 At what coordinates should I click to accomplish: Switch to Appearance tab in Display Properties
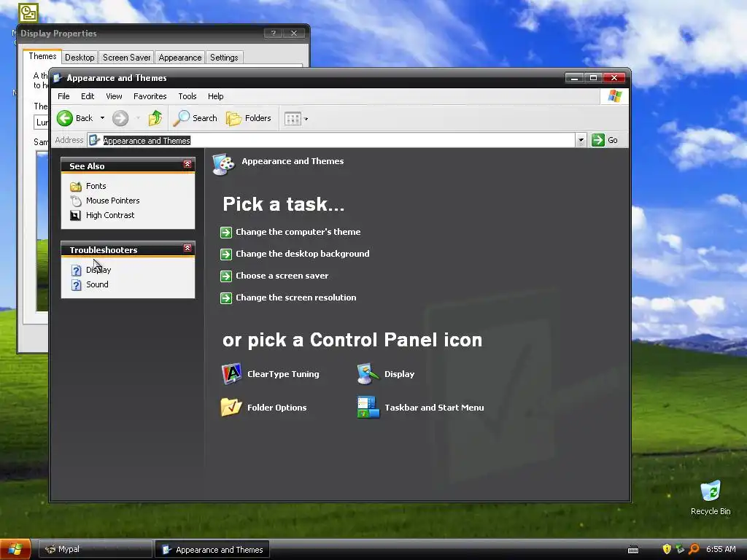click(x=180, y=57)
